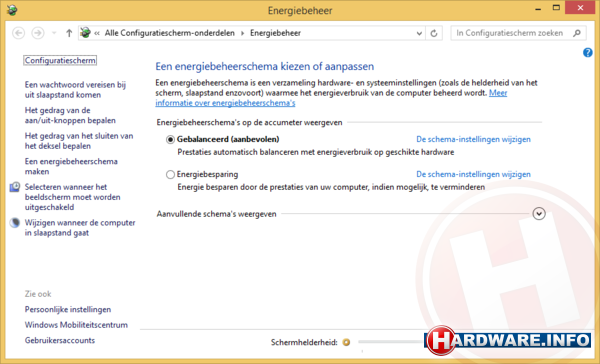This screenshot has height=364, width=600.
Task: Select the Gebalanceerd (aanbevolen) radio button
Action: [x=170, y=139]
